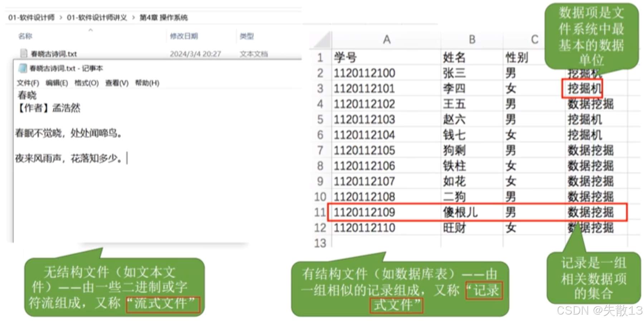Select row header 10 in the spreadsheet
This screenshot has height=321, width=644.
click(320, 197)
